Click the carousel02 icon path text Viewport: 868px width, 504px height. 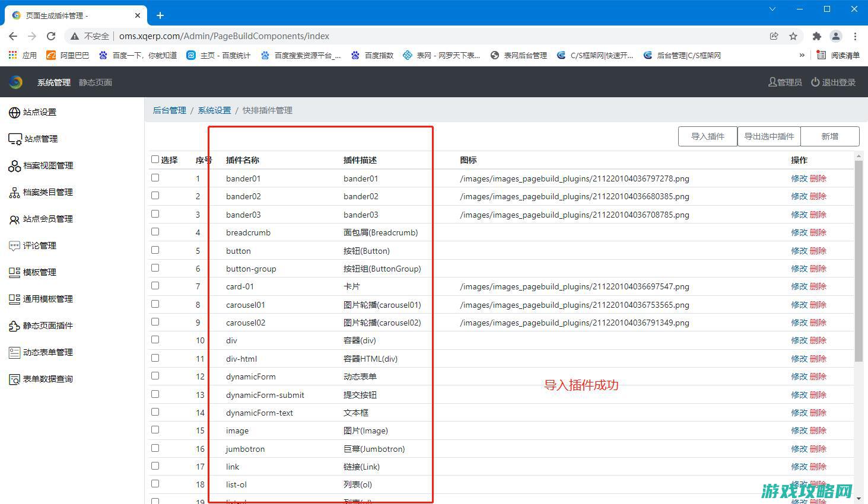tap(574, 323)
